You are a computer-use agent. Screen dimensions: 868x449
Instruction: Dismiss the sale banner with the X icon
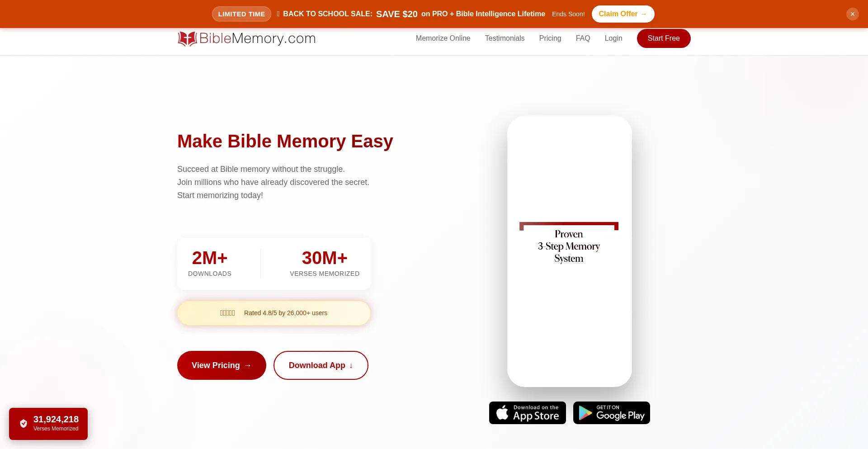pyautogui.click(x=852, y=14)
